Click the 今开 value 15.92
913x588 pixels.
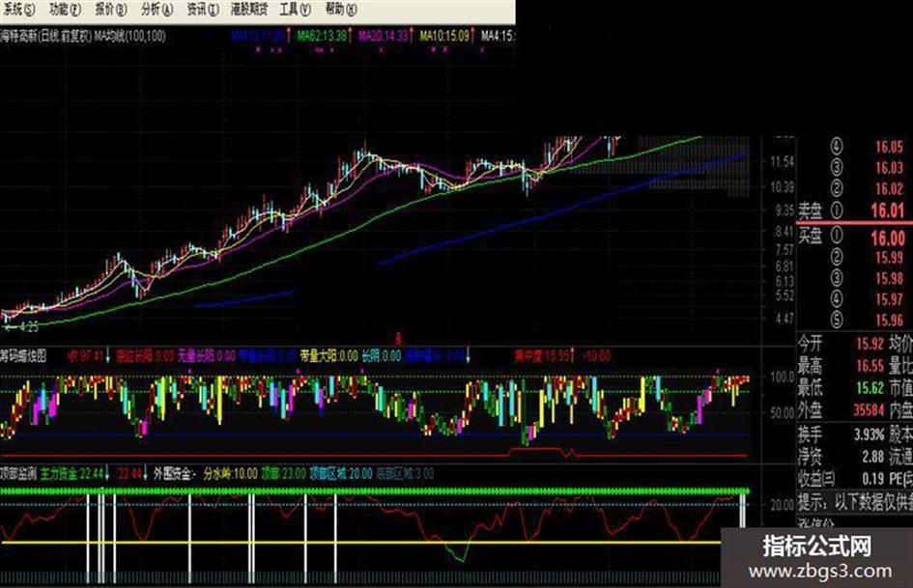coord(870,344)
